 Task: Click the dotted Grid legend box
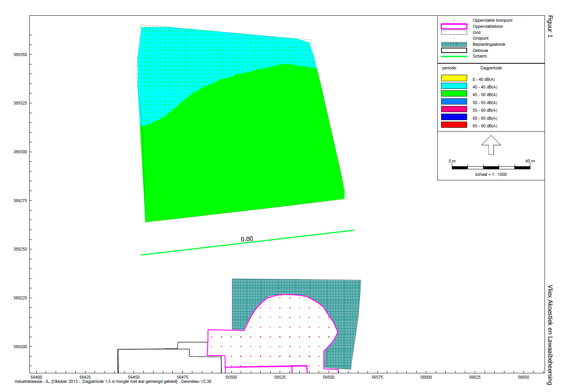pyautogui.click(x=454, y=32)
